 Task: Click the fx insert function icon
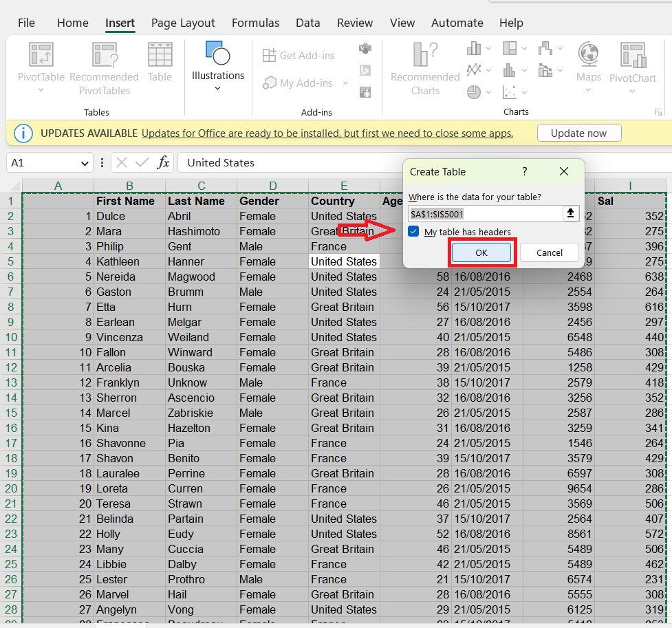click(x=163, y=162)
